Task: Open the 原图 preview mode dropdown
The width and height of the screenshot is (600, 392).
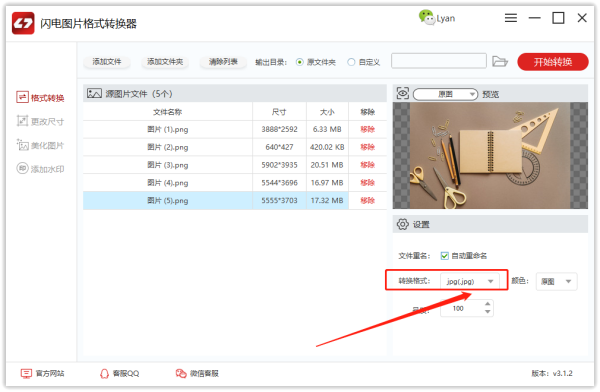Action: pyautogui.click(x=445, y=94)
